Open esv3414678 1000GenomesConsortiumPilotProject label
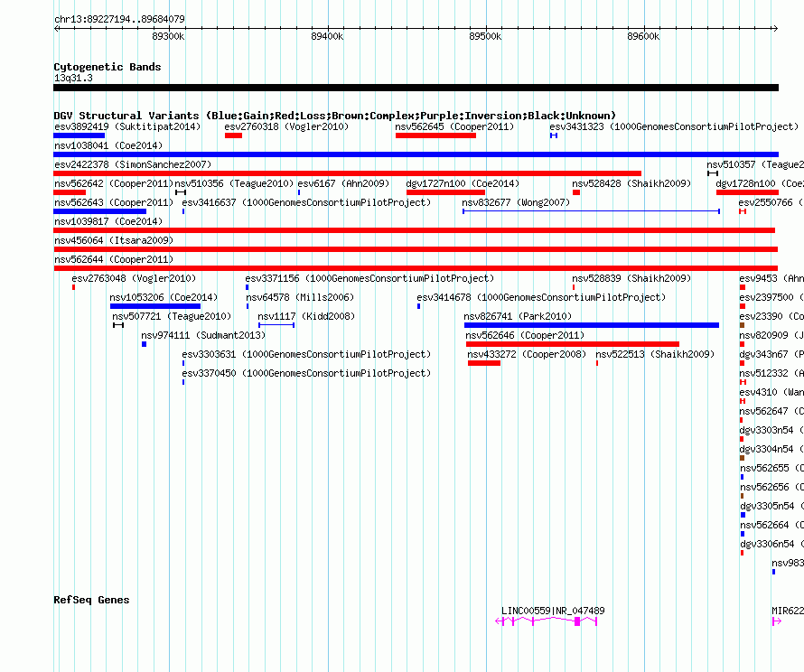Viewport: 804px width, 672px height. click(541, 297)
